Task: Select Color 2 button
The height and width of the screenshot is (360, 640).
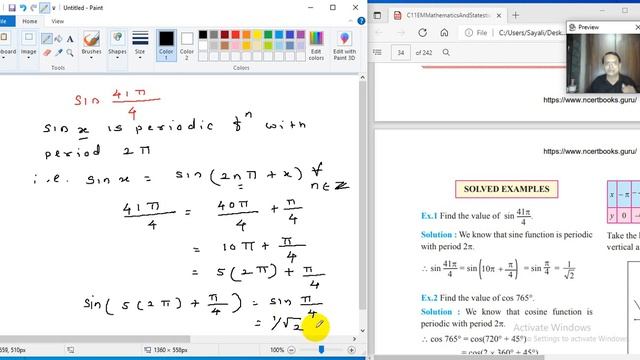Action: (187, 46)
